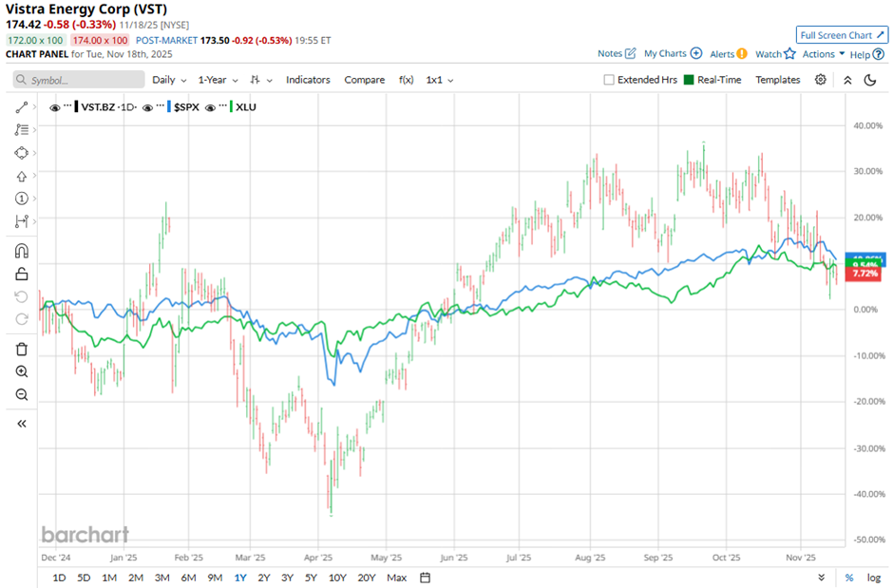Open chart settings gear

coord(820,80)
